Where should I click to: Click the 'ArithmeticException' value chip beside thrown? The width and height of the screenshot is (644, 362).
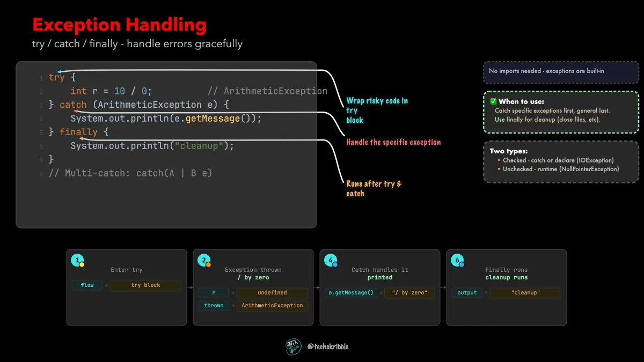pos(273,306)
